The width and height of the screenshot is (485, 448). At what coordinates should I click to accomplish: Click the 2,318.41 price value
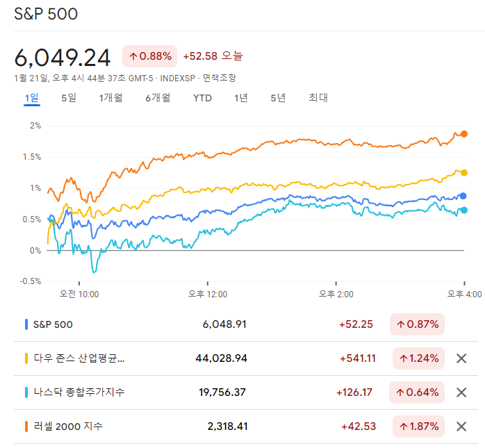227,426
